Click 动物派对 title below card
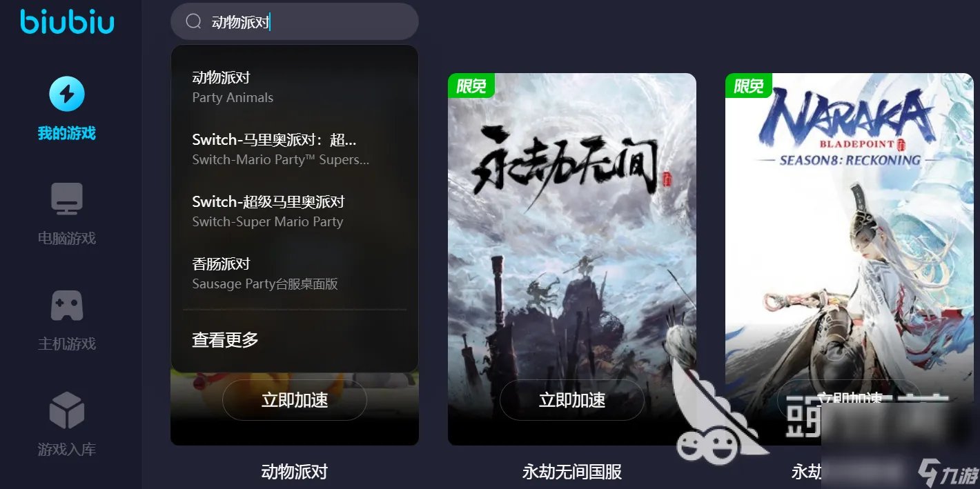This screenshot has height=489, width=980. 295,472
